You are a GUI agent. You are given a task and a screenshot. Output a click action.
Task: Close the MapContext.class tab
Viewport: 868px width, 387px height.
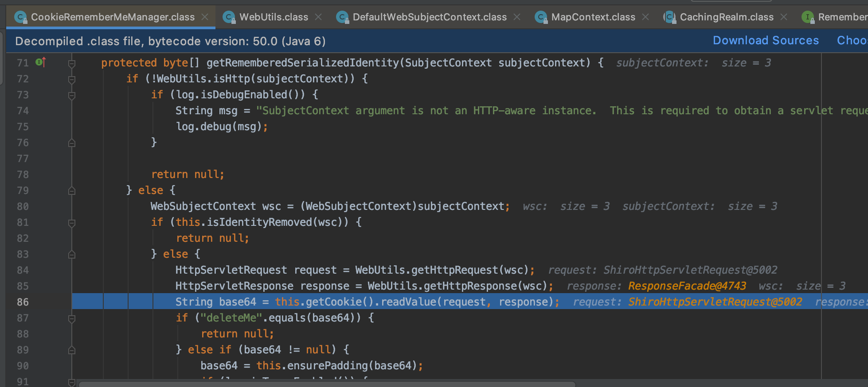pyautogui.click(x=645, y=17)
